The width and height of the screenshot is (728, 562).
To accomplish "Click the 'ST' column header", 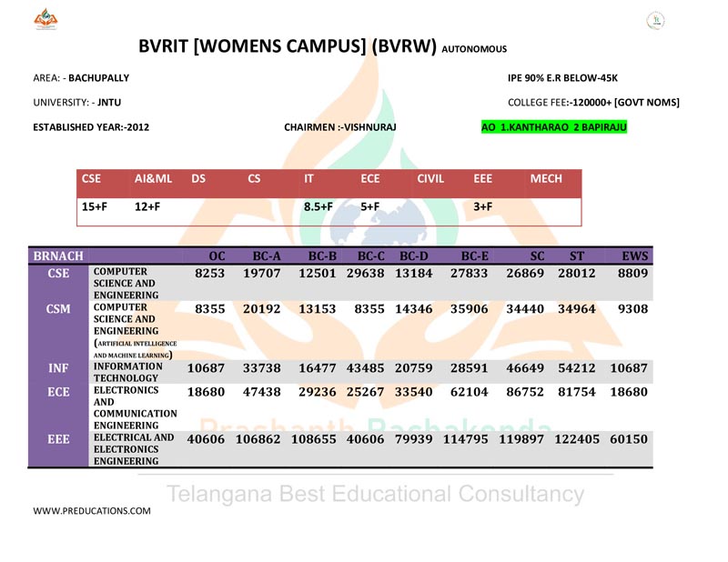I will (577, 256).
